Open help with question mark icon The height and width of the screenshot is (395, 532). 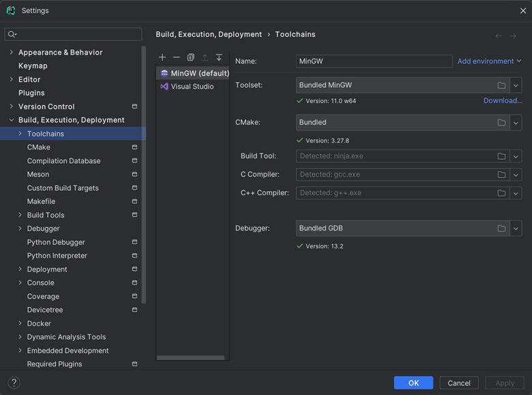(14, 383)
